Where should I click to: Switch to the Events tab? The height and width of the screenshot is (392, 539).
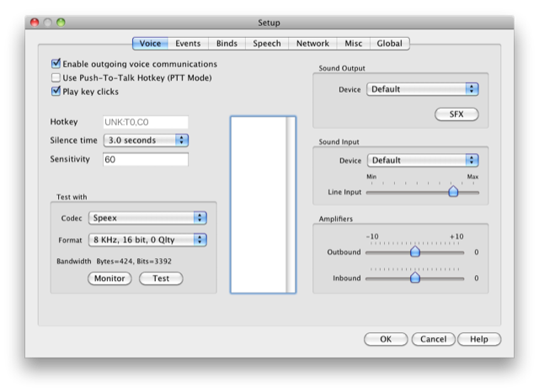[x=188, y=44]
